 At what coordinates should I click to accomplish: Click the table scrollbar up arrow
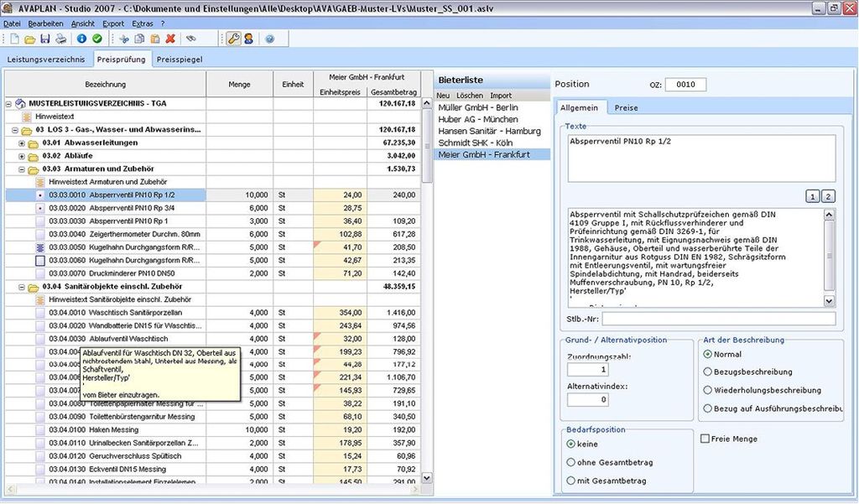(427, 104)
